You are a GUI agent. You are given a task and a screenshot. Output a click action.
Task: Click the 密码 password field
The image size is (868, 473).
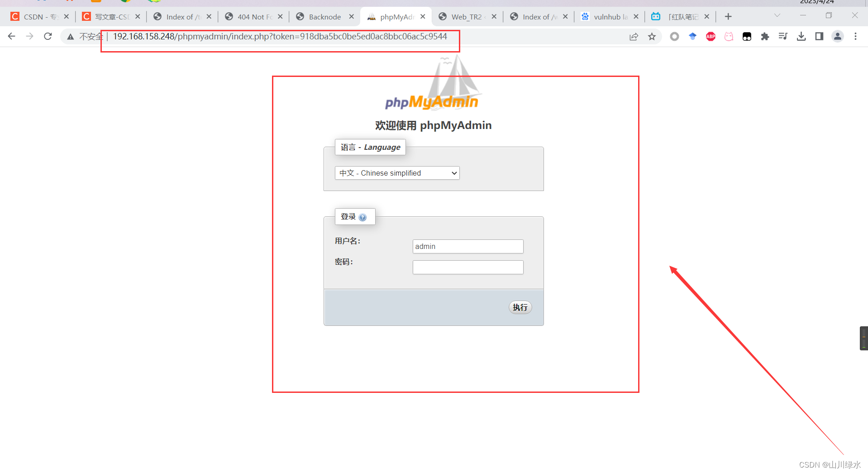click(x=468, y=267)
